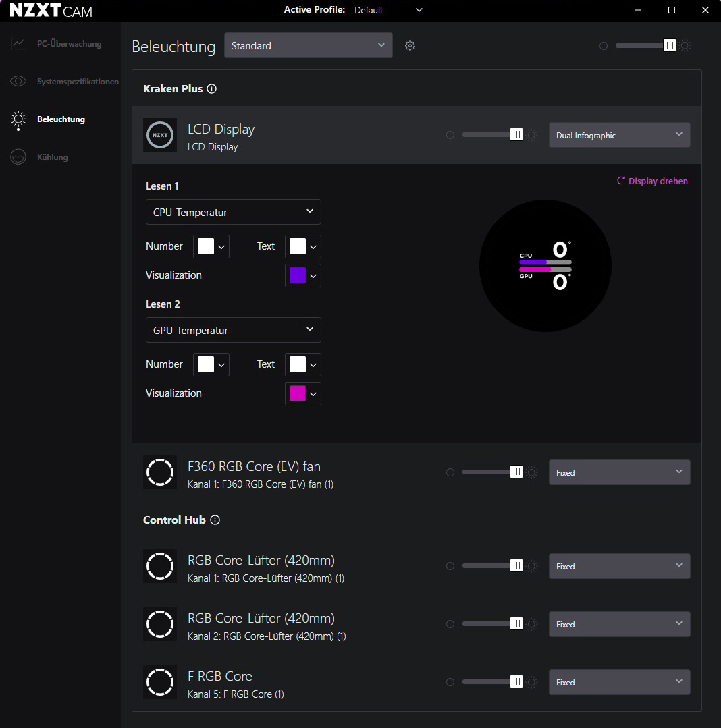
Task: Click the F RGB Core ring icon
Action: pos(160,682)
